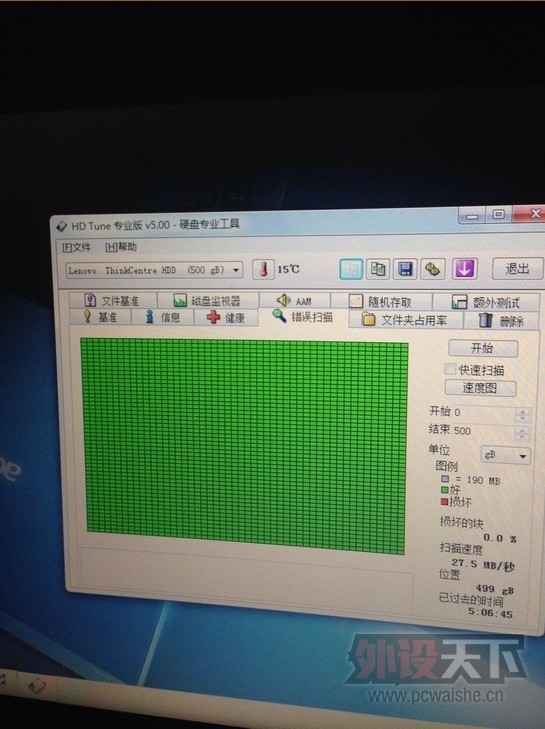
Task: Click the 开始 0 input field
Action: coord(484,413)
